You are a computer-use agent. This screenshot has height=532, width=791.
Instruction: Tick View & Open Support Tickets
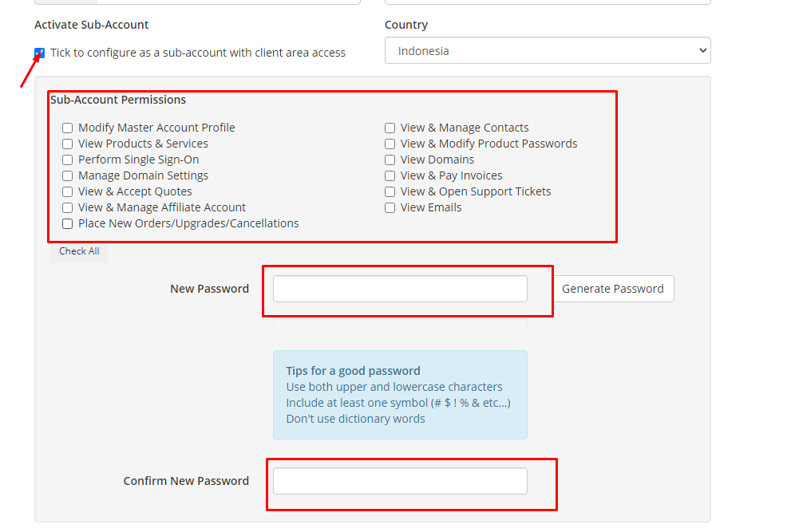[390, 192]
